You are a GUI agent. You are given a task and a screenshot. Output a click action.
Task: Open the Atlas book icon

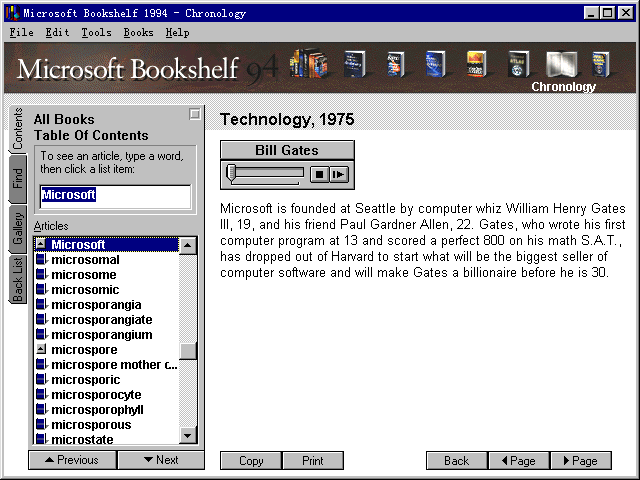pyautogui.click(x=518, y=64)
